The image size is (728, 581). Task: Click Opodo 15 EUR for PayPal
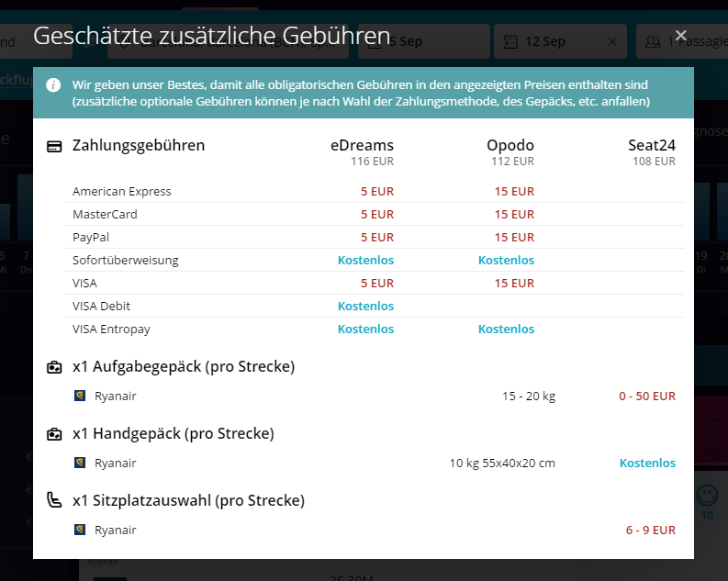tap(514, 237)
